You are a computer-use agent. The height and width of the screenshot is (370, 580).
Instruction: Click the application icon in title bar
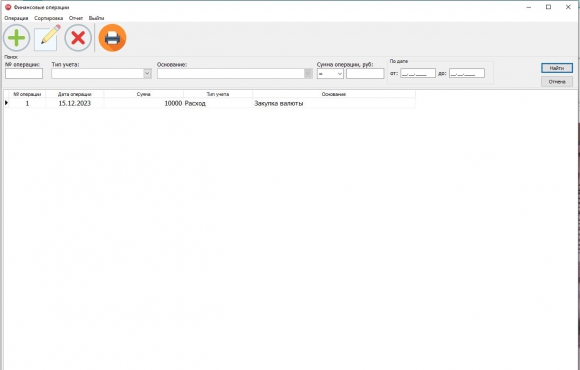(x=8, y=7)
